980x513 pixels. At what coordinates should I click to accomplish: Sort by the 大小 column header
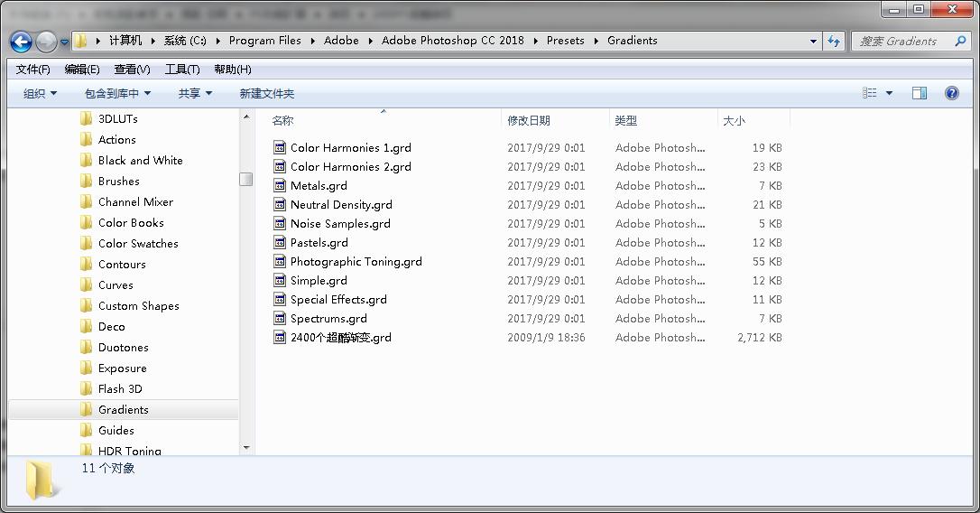tap(734, 120)
